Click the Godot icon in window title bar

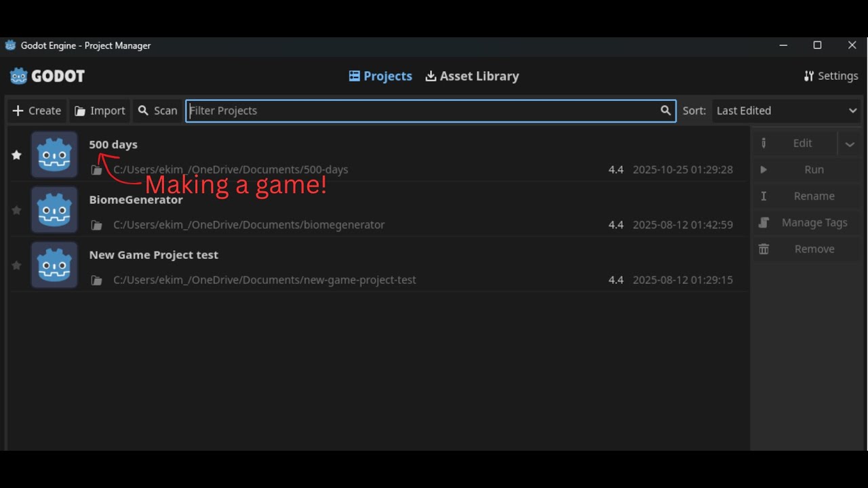(10, 45)
